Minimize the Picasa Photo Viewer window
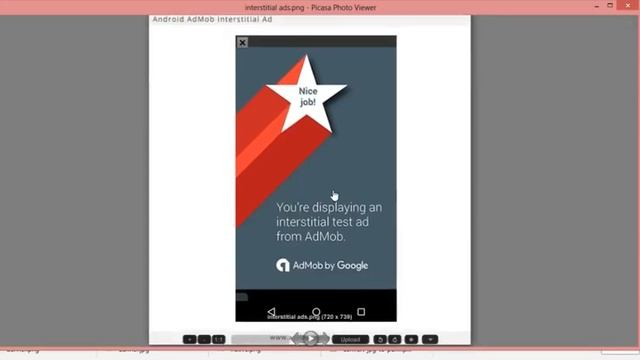 597,6
